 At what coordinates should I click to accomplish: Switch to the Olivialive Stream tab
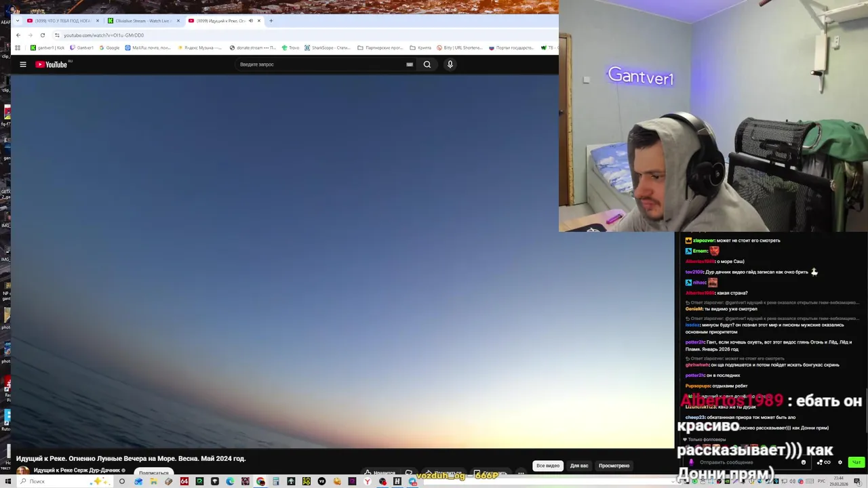[142, 21]
